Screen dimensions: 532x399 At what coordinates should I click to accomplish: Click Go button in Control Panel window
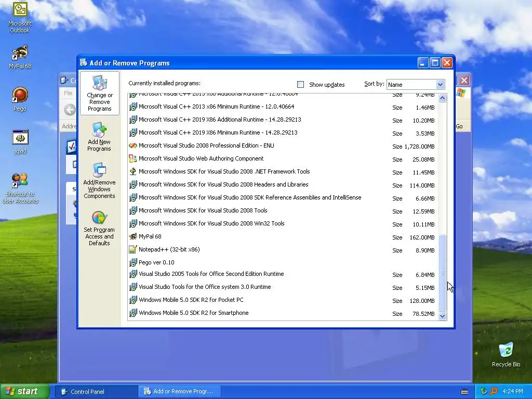pyautogui.click(x=459, y=126)
